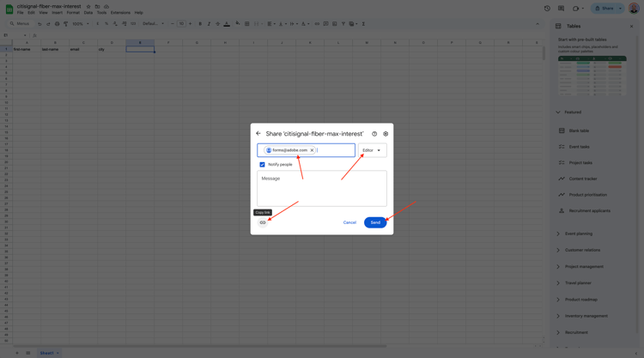644x358 pixels.
Task: Click the move to folder icon
Action: tap(97, 7)
